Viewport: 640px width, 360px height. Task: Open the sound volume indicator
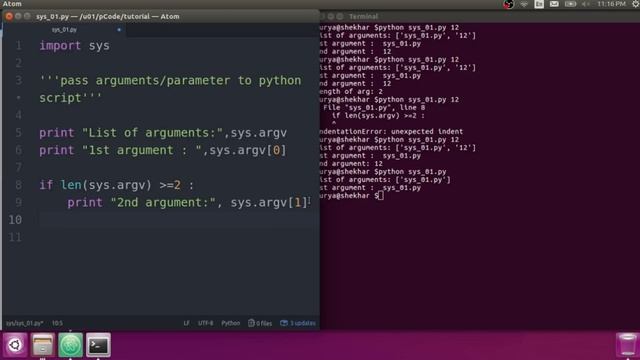[x=586, y=4]
